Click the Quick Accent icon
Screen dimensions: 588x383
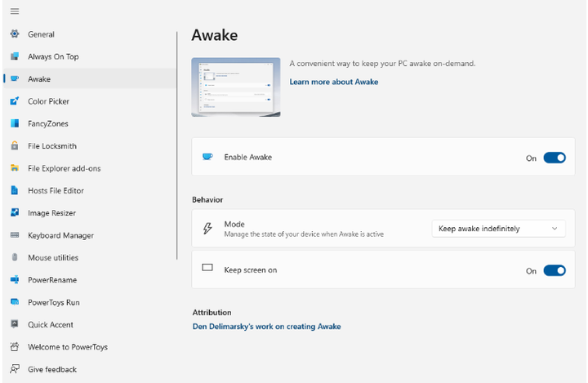click(15, 324)
